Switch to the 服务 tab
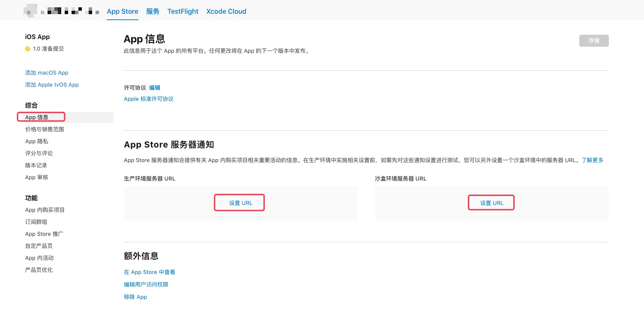This screenshot has height=316, width=644. pos(153,12)
